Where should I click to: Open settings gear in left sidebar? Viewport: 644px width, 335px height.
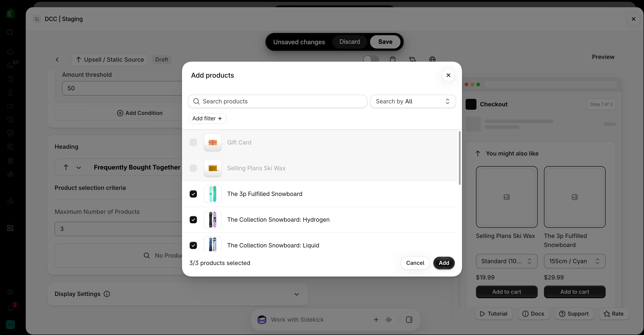(10, 292)
